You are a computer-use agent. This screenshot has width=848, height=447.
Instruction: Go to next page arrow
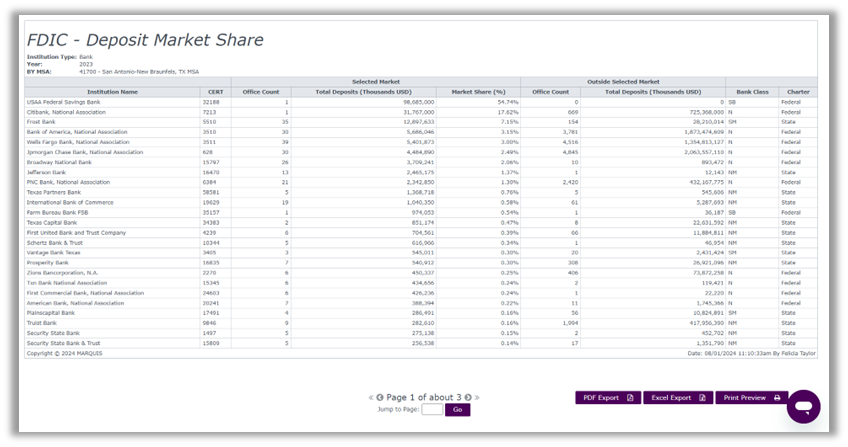tap(466, 397)
